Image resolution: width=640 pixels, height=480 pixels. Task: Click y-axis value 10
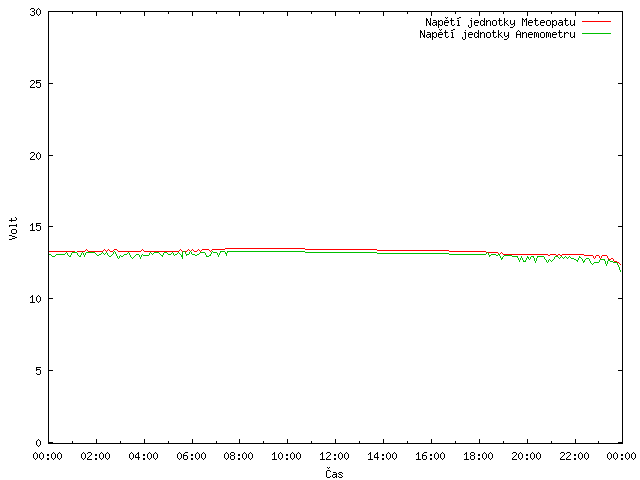36,299
